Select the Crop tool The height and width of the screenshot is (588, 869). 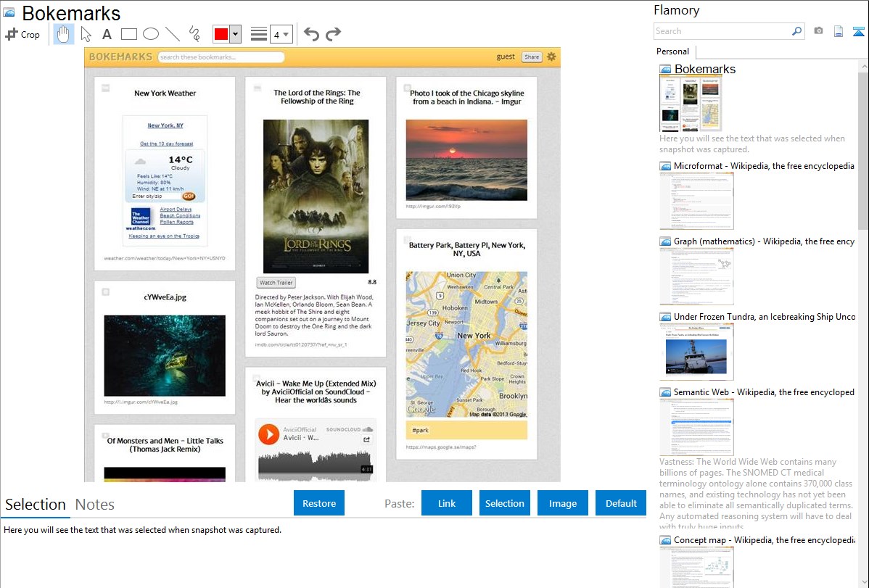(22, 34)
